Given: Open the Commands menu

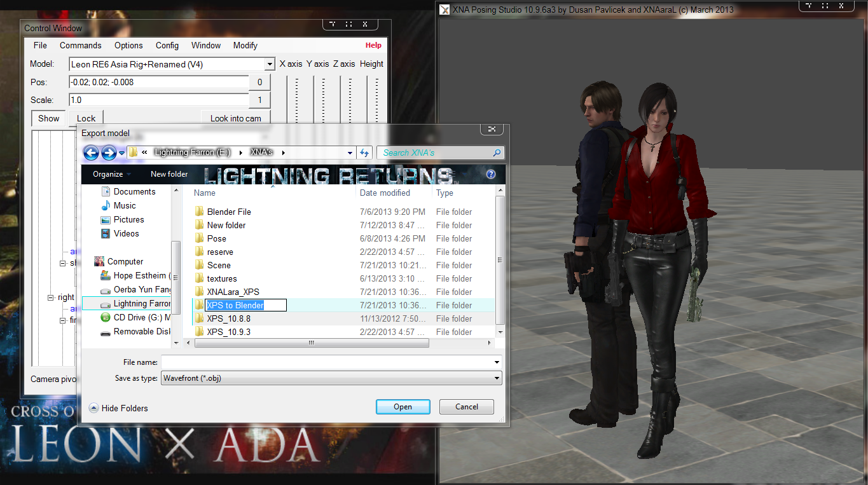Looking at the screenshot, I should pyautogui.click(x=81, y=45).
